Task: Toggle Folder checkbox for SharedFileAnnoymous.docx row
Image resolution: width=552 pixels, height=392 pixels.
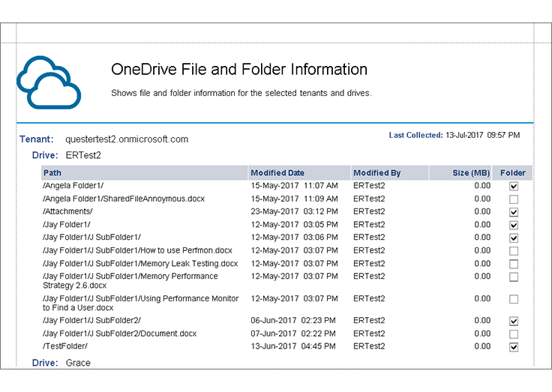Action: 514,199
